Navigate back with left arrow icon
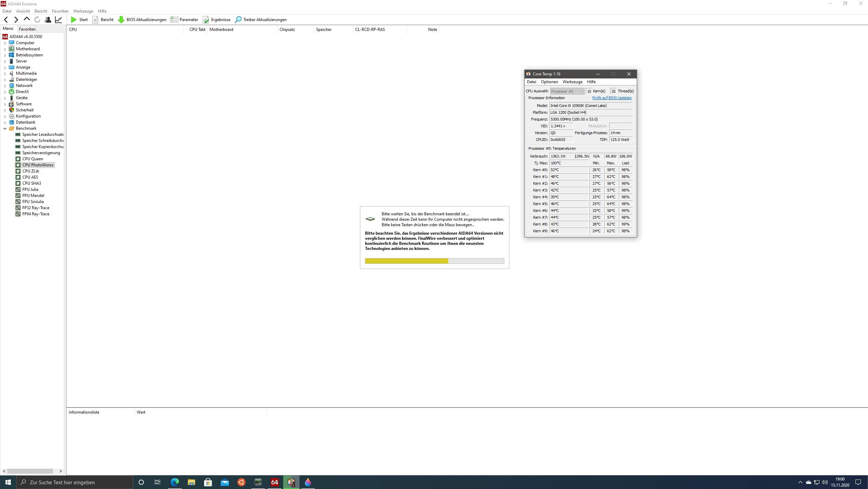The height and width of the screenshot is (489, 868). point(6,20)
